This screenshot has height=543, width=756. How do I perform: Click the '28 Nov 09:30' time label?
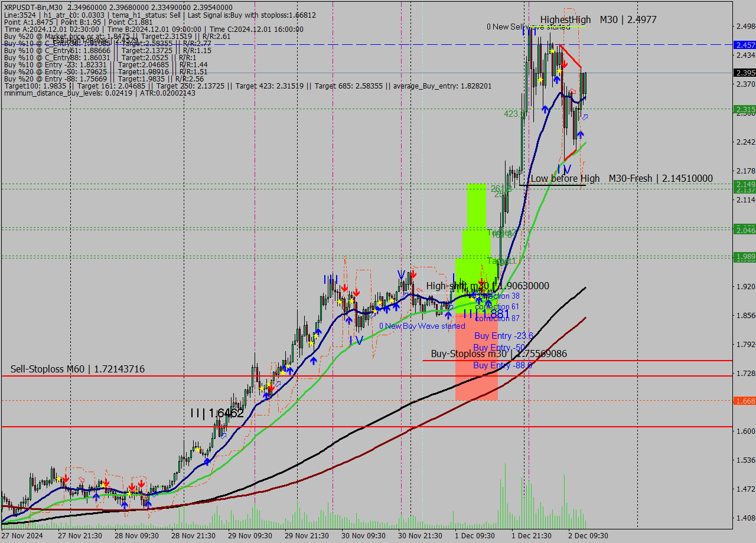pos(136,536)
